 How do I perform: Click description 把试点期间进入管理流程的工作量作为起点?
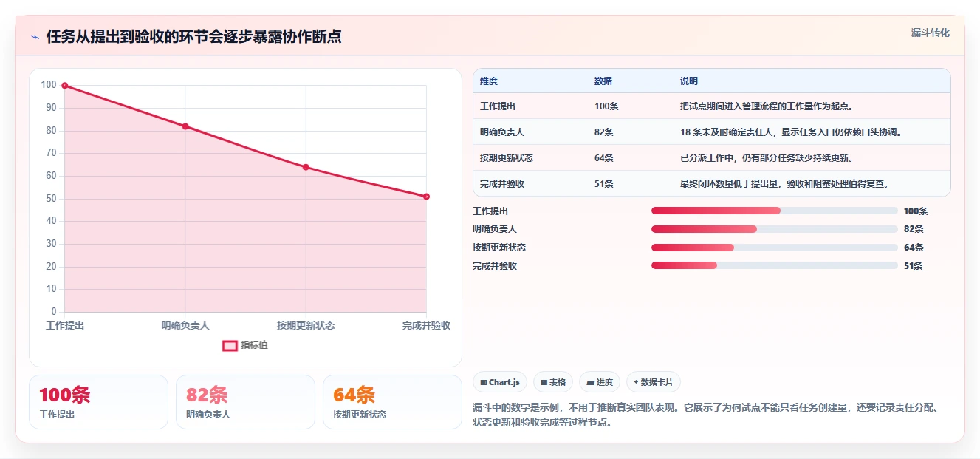click(x=769, y=106)
